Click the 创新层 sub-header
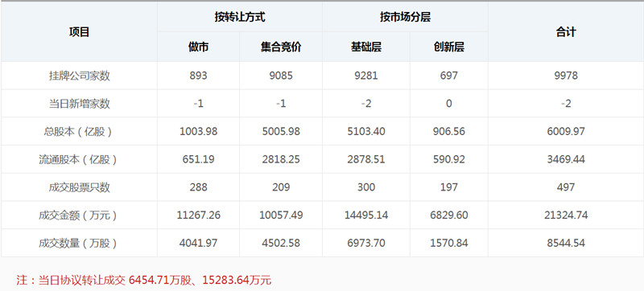This screenshot has width=644, height=291. click(449, 47)
